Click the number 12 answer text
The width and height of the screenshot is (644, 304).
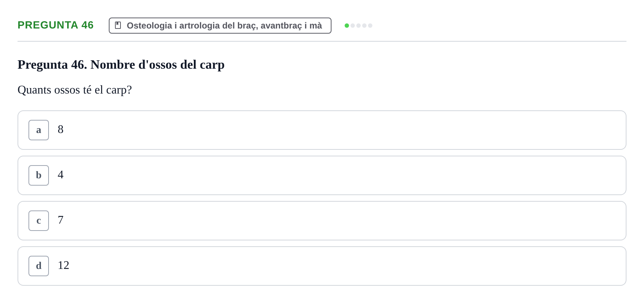click(x=64, y=265)
